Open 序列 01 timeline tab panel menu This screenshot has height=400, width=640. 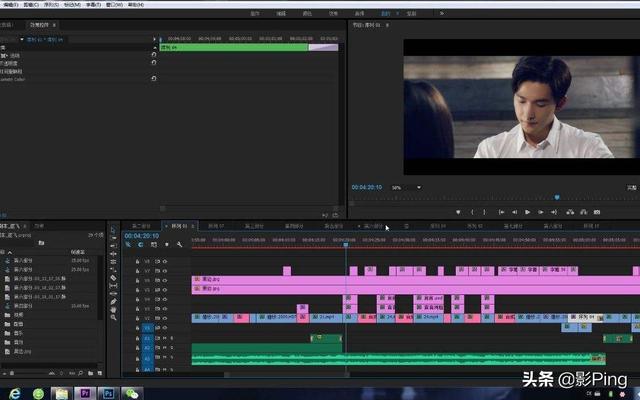(x=193, y=226)
